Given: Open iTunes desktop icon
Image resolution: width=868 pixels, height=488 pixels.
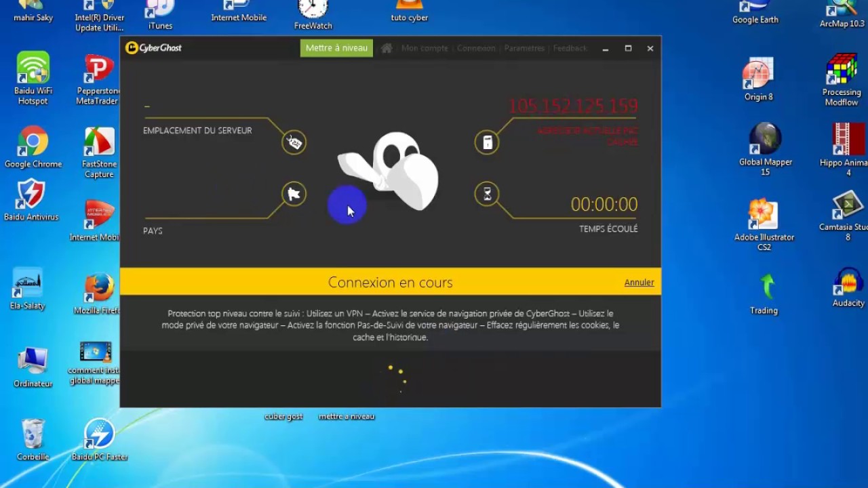Looking at the screenshot, I should [160, 15].
